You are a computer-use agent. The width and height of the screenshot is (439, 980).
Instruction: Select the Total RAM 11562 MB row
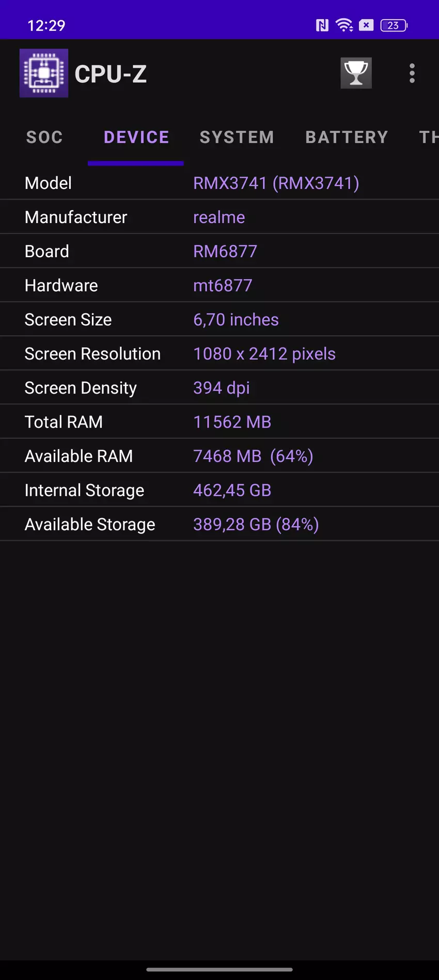[219, 422]
